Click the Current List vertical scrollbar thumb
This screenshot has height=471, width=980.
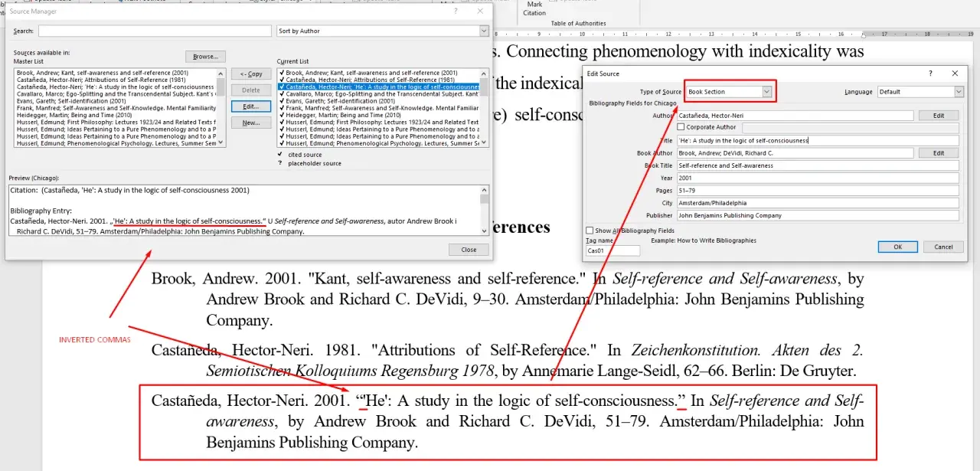pos(484,88)
